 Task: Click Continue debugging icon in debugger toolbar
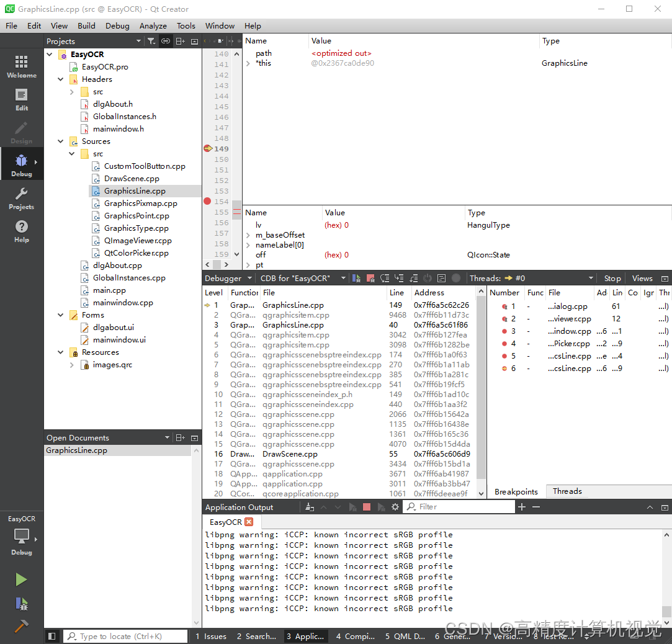coord(356,278)
